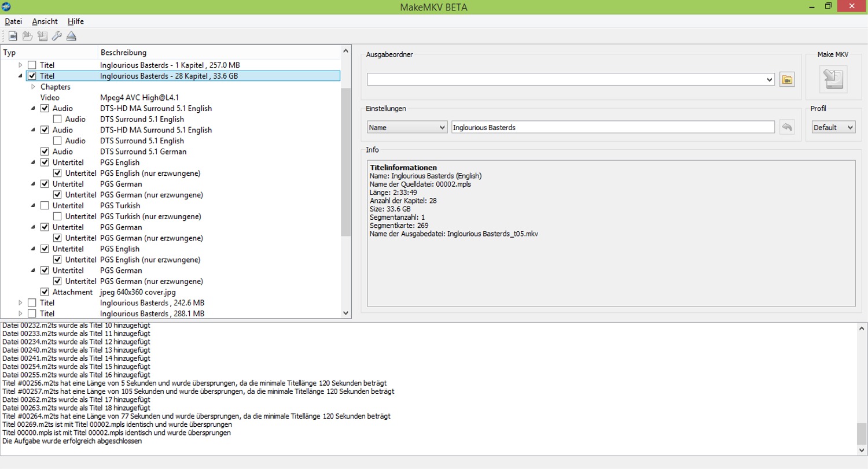Click the grayed open disc toolbar icon
The width and height of the screenshot is (868, 469).
click(x=27, y=36)
